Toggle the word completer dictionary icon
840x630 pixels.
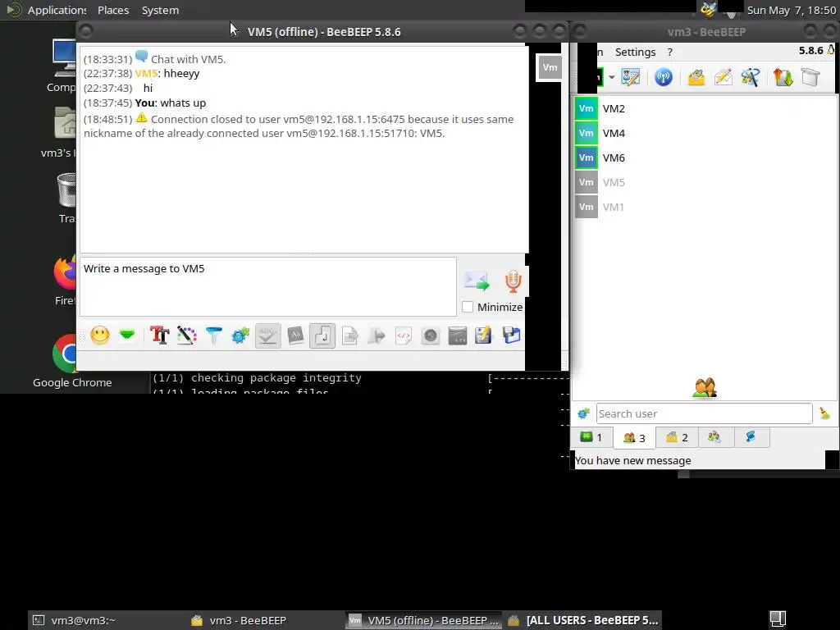(x=295, y=336)
